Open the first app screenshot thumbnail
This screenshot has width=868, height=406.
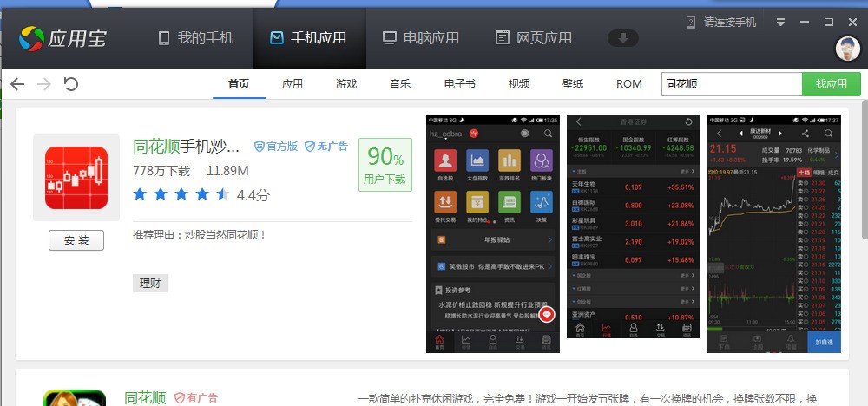click(x=493, y=233)
